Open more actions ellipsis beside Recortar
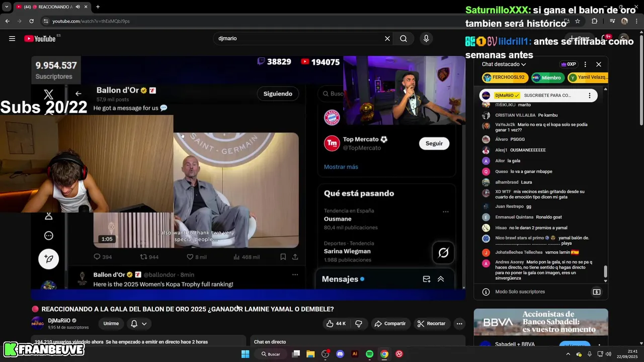Viewport: 644px width, 362px height. point(459,324)
